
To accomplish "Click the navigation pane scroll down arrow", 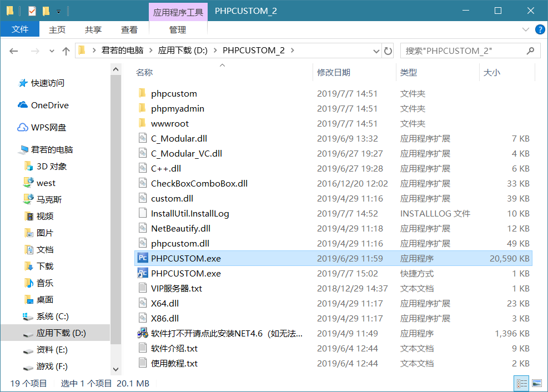I will [115, 369].
